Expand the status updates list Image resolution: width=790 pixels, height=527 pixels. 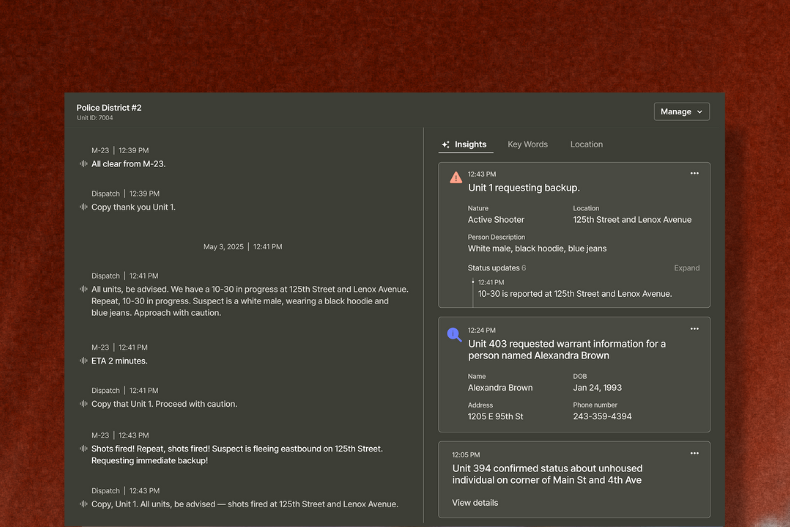coord(686,268)
